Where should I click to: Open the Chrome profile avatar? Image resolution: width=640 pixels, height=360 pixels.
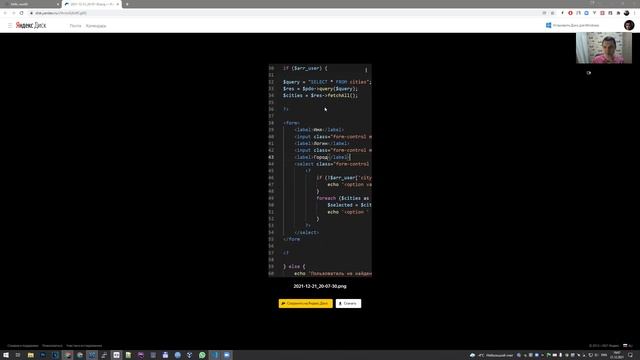point(627,13)
